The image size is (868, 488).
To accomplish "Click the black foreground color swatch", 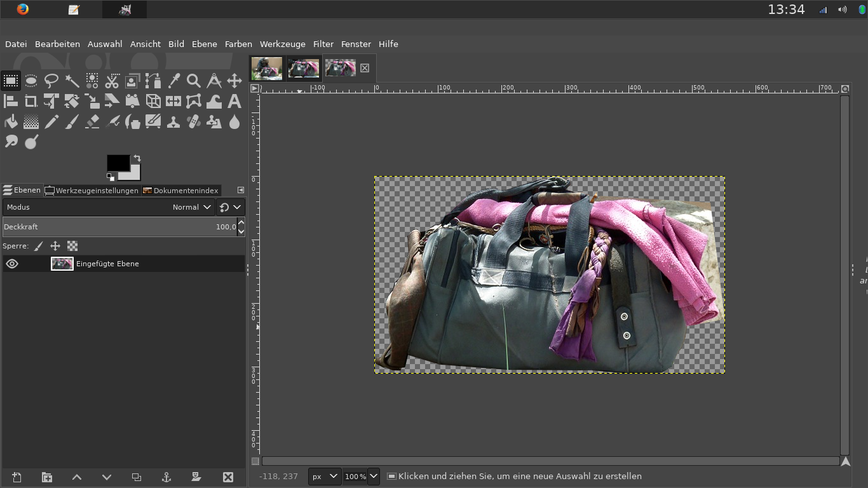I will pyautogui.click(x=118, y=163).
